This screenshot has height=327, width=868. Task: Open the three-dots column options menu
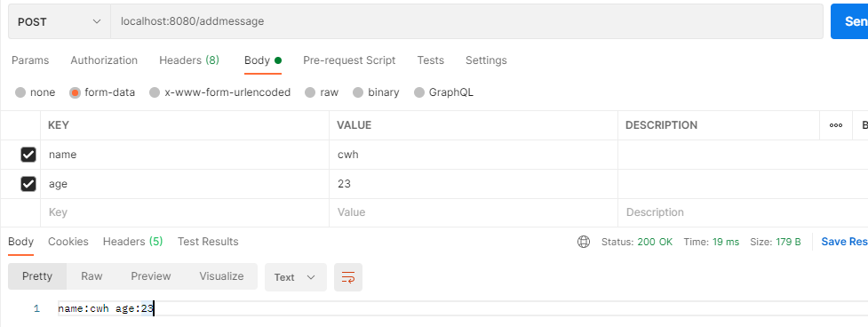click(836, 125)
